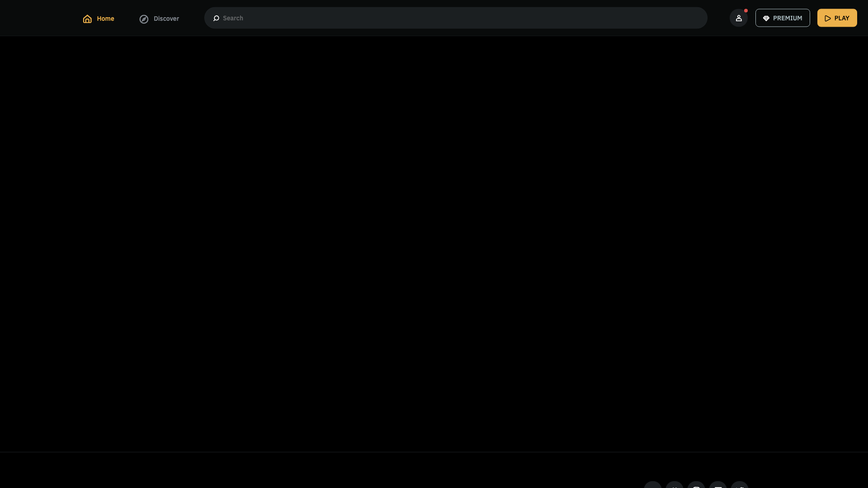Click the search magnifier icon

216,17
